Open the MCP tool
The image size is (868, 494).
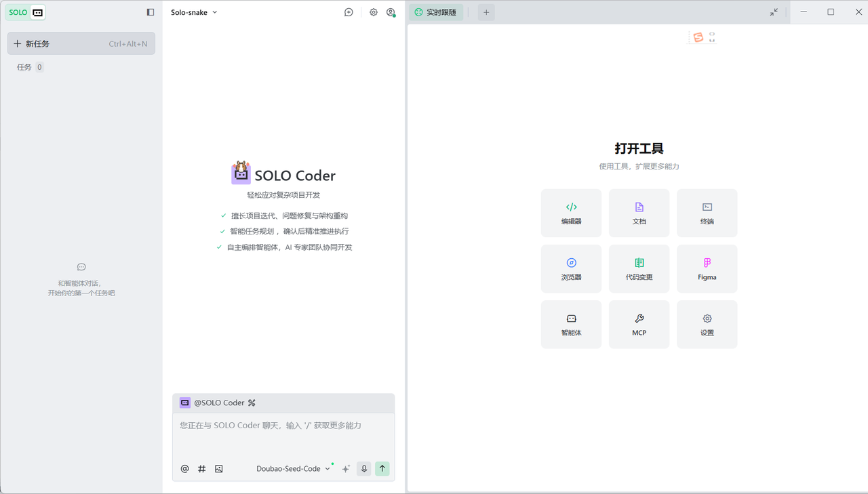[x=639, y=324]
